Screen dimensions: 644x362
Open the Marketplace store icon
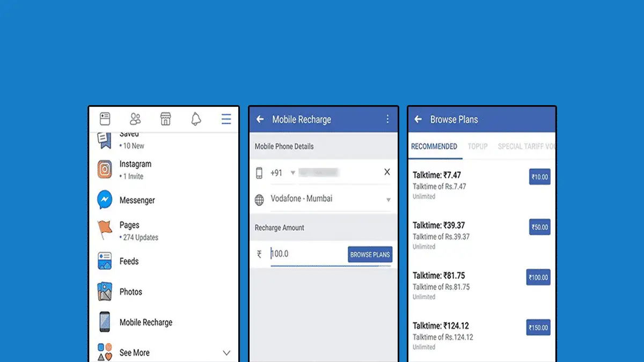166,119
